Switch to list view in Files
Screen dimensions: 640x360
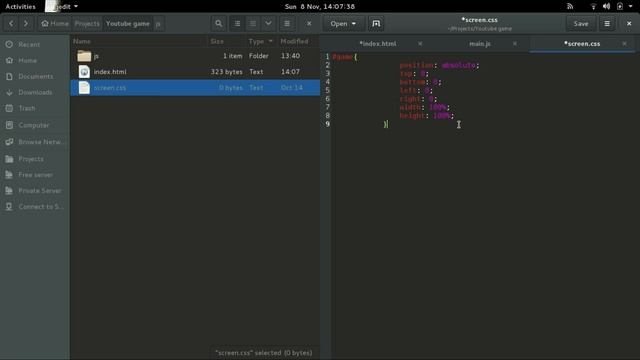click(x=237, y=24)
